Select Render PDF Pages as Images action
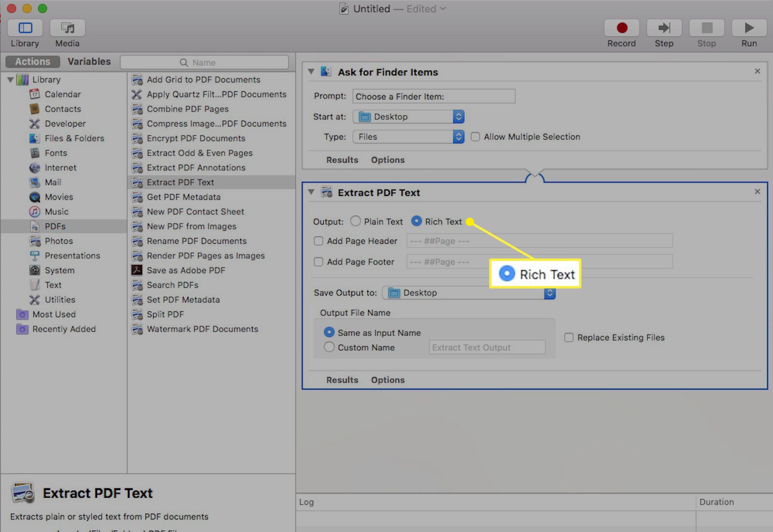Screen dimensions: 773x532 tap(212, 255)
